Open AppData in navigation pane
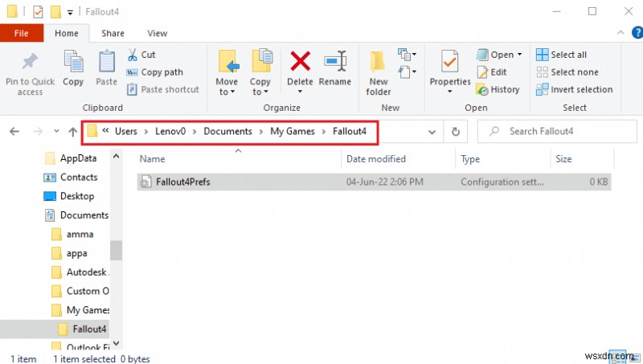 [x=71, y=158]
